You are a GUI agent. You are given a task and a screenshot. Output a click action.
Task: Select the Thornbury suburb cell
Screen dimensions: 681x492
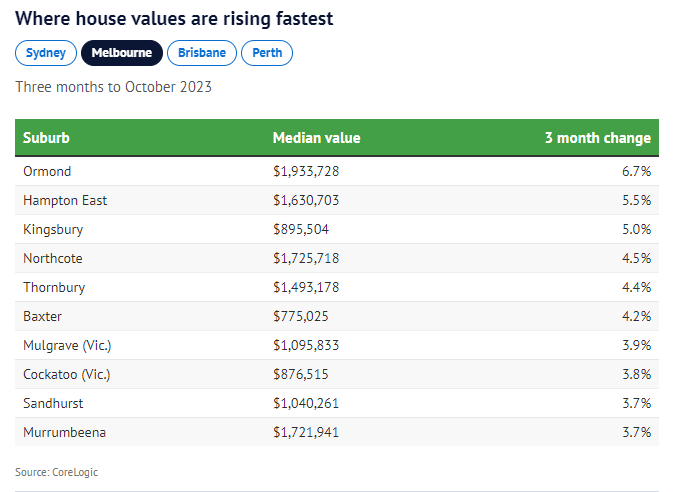(54, 287)
